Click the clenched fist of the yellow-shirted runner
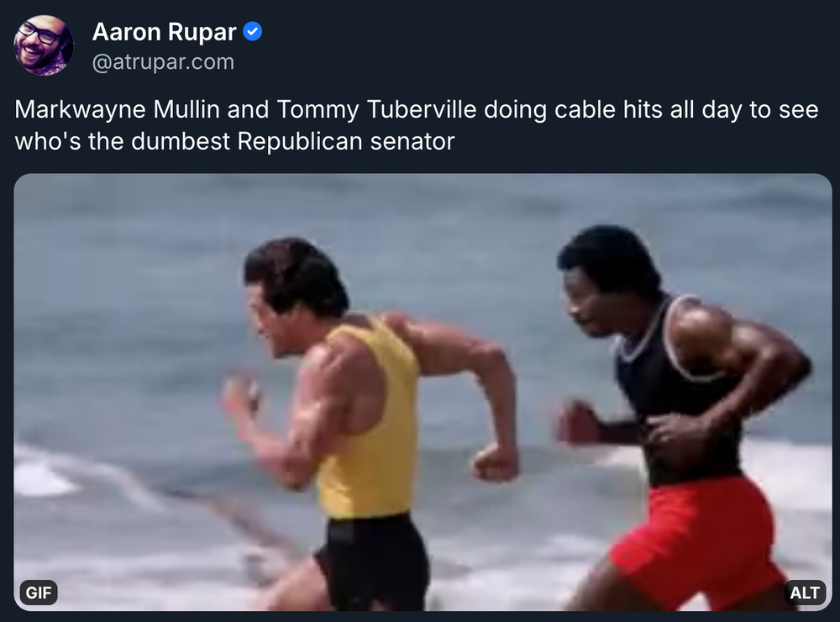The height and width of the screenshot is (622, 840). (495, 462)
